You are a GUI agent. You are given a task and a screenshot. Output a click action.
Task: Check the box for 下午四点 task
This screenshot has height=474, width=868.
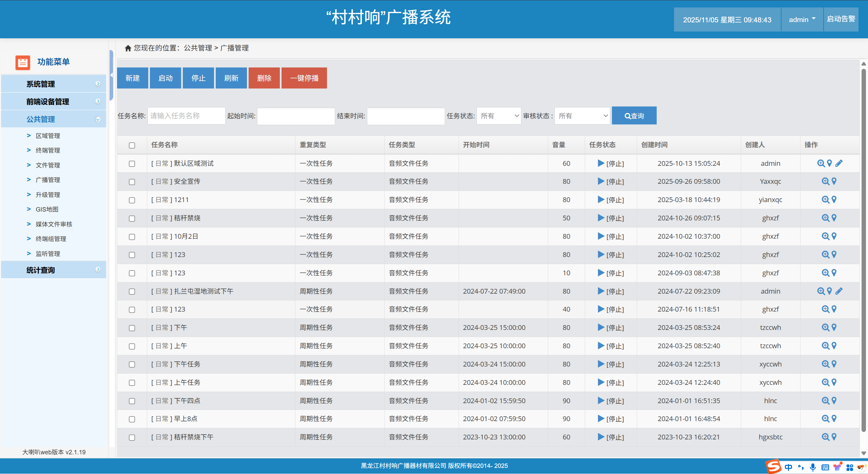pyautogui.click(x=132, y=401)
